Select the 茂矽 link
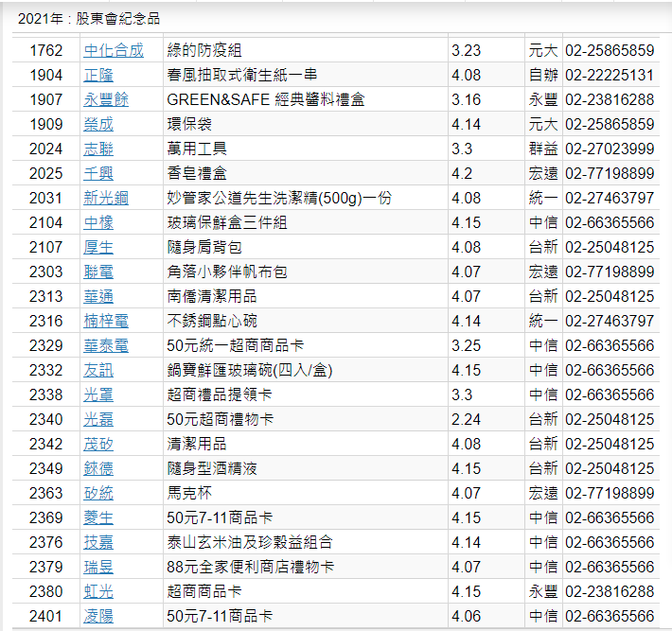Screen dimensions: 672x631 coord(97,444)
